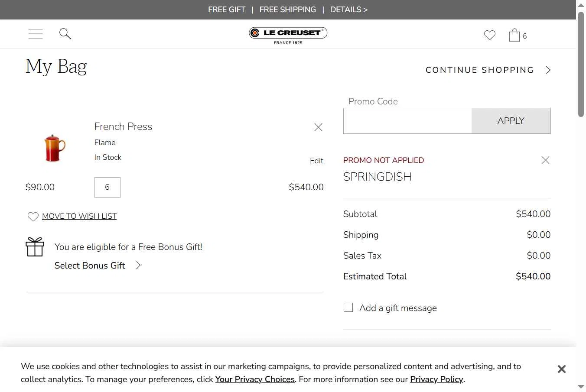This screenshot has height=392, width=586.
Task: Move French Press to wish list
Action: [x=79, y=216]
